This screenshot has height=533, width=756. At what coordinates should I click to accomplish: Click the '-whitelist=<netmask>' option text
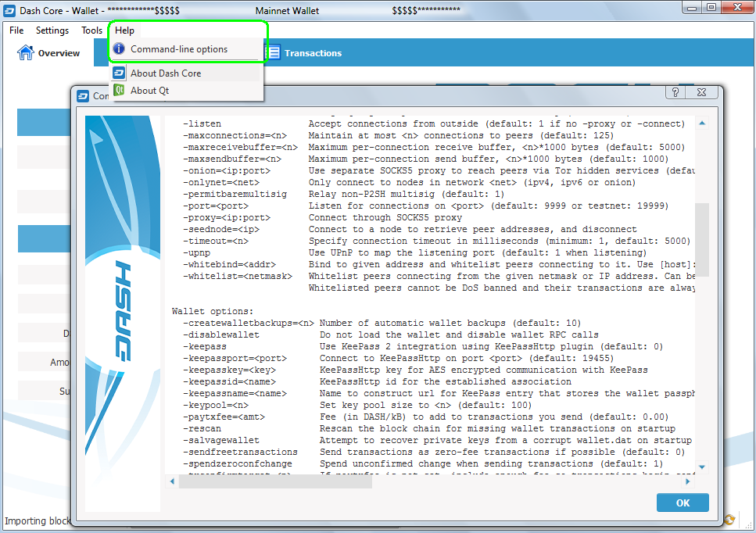[x=238, y=276]
